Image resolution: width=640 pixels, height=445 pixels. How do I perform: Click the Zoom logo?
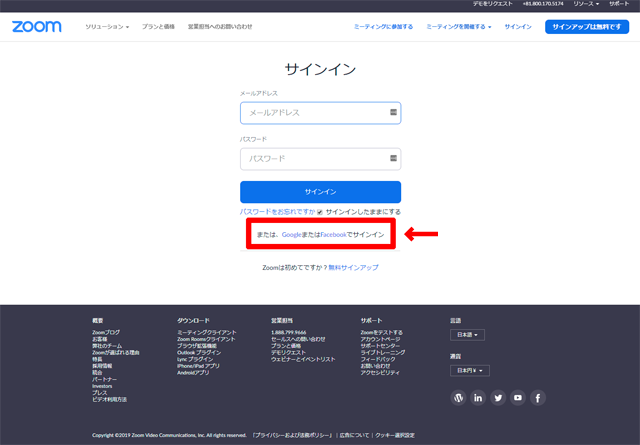point(37,27)
